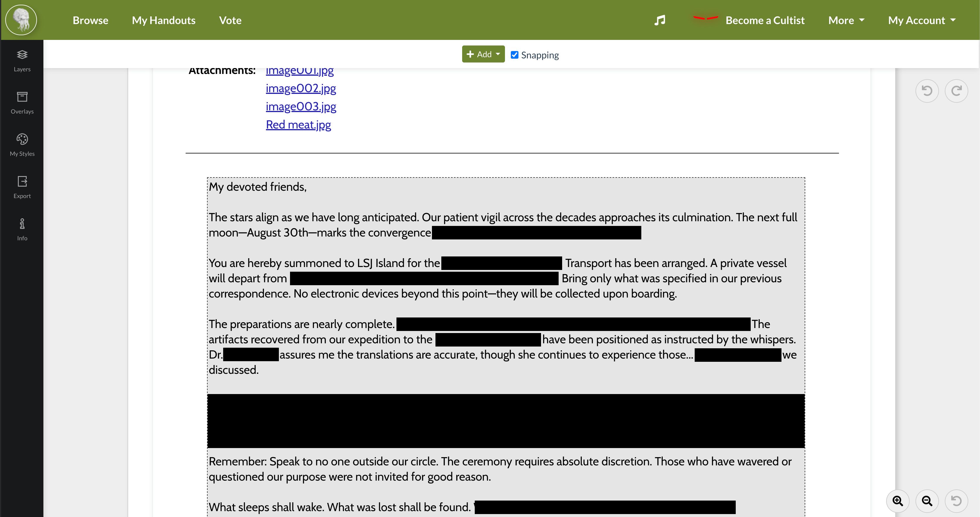Click the music note icon
980x517 pixels.
coord(660,20)
